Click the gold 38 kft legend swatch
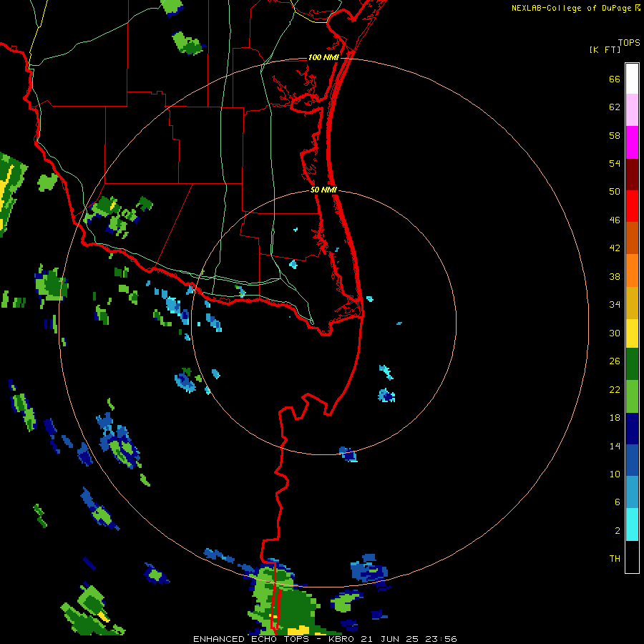 point(632,303)
